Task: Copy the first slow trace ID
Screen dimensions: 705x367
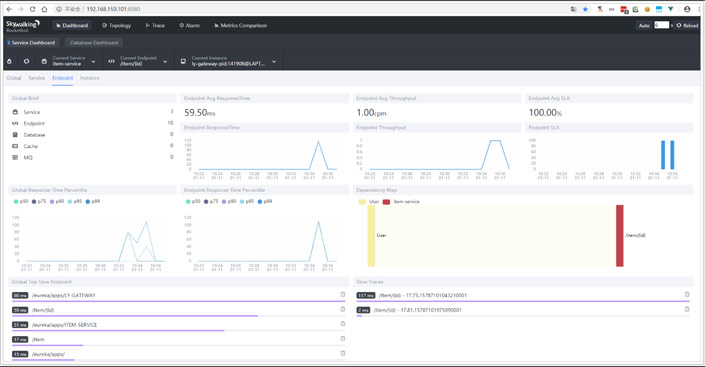Action: click(687, 295)
